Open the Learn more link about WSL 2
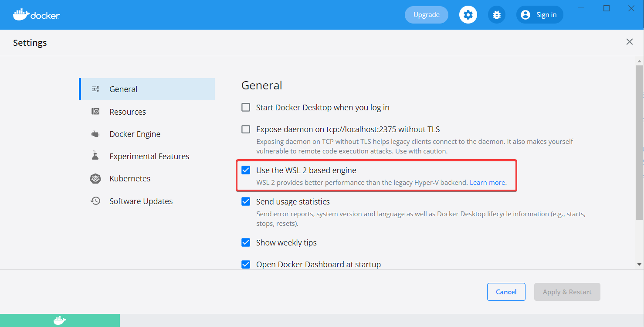Image resolution: width=644 pixels, height=327 pixels. tap(487, 182)
